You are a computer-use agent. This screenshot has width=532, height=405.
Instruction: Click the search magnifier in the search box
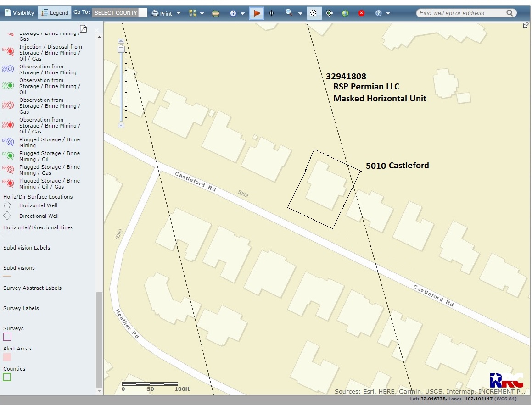pyautogui.click(x=510, y=13)
